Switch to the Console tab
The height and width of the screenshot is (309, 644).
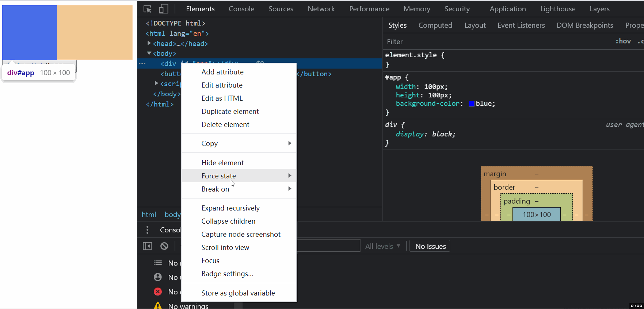click(x=241, y=9)
